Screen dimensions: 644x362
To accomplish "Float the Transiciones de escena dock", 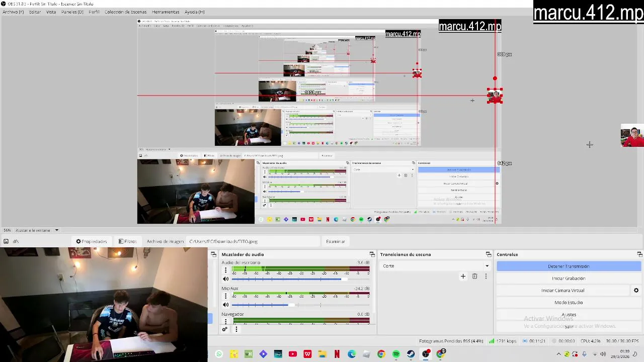I will click(x=488, y=254).
